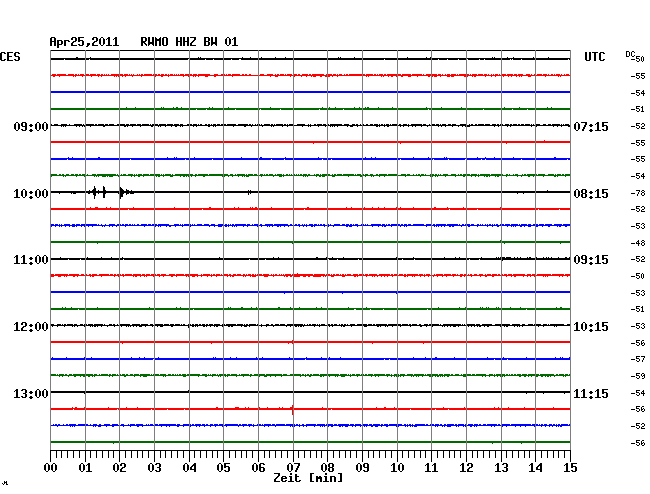Click the seismic event burst on 10:00 trace
Image resolution: width=650 pixels, height=494 pixels.
[111, 192]
